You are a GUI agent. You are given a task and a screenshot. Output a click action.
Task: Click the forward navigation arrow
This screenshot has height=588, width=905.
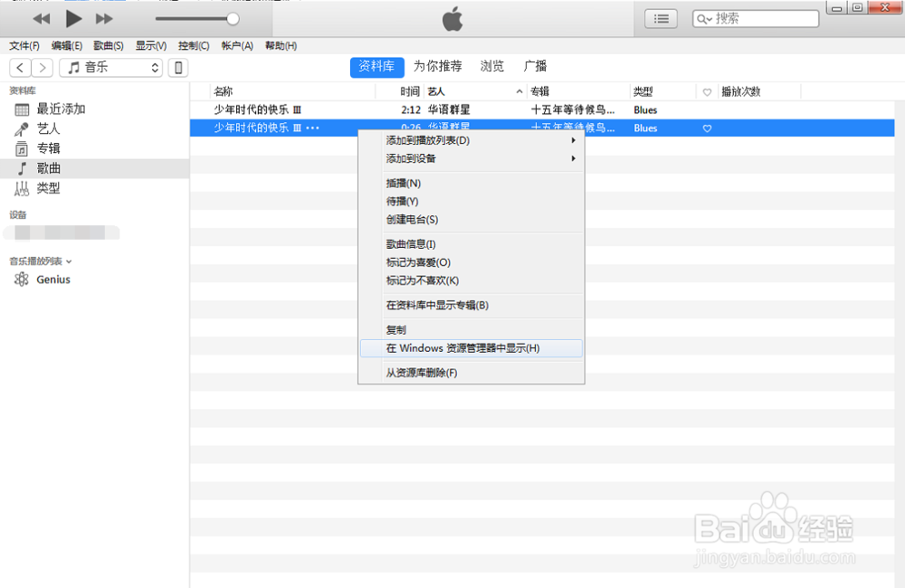pyautogui.click(x=43, y=68)
